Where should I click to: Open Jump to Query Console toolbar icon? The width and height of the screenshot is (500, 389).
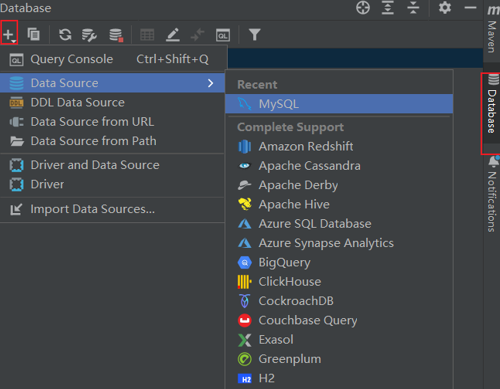(x=222, y=35)
